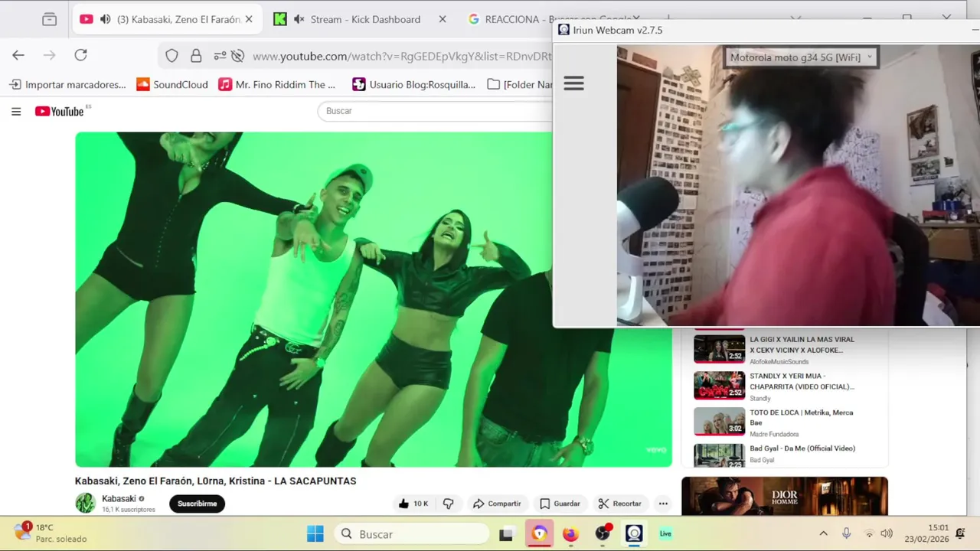
Task: Dislike the video
Action: click(x=449, y=504)
